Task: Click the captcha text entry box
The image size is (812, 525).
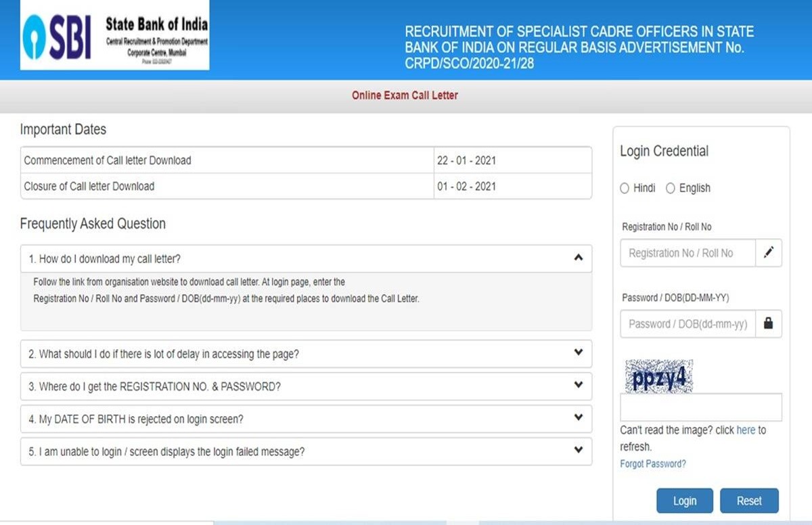Action: click(700, 408)
